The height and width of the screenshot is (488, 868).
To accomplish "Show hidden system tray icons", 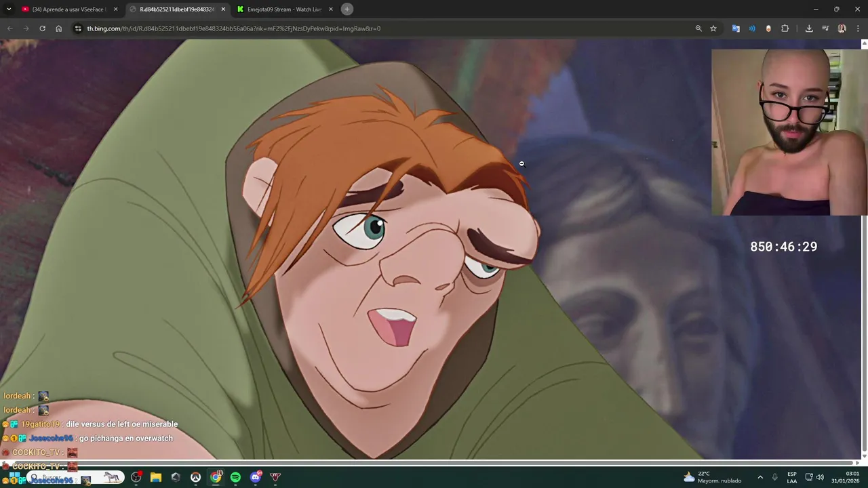I will coord(760,477).
